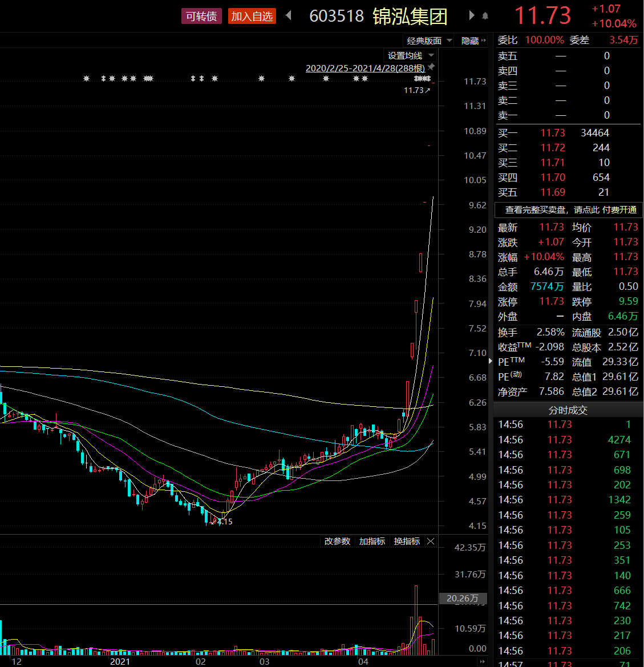Click the first event star marker above chart
This screenshot has width=644, height=667.
[86, 78]
